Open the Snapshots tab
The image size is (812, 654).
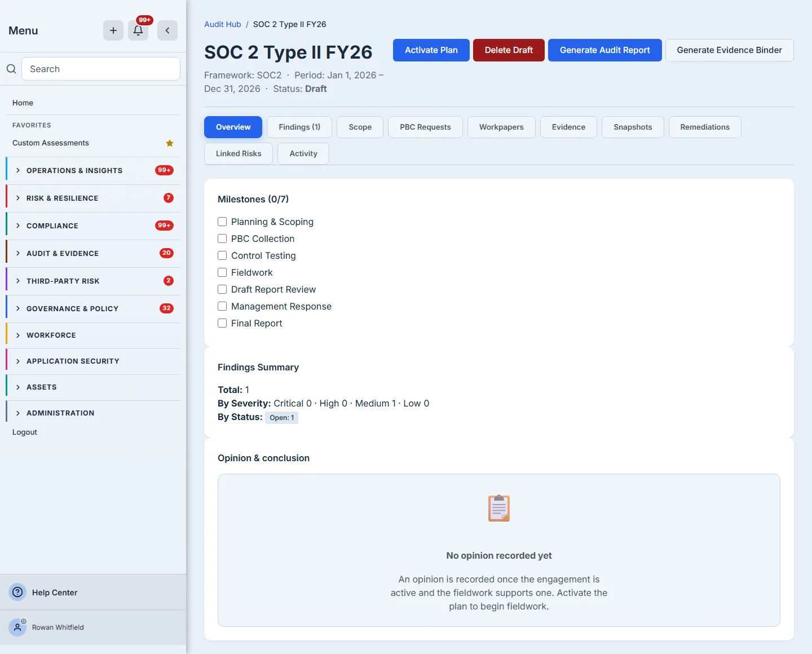click(633, 127)
